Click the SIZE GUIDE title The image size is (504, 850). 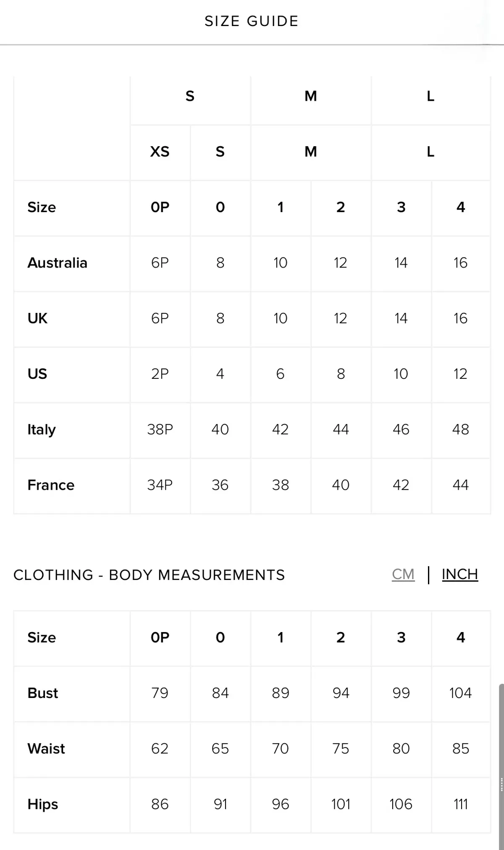pos(251,21)
